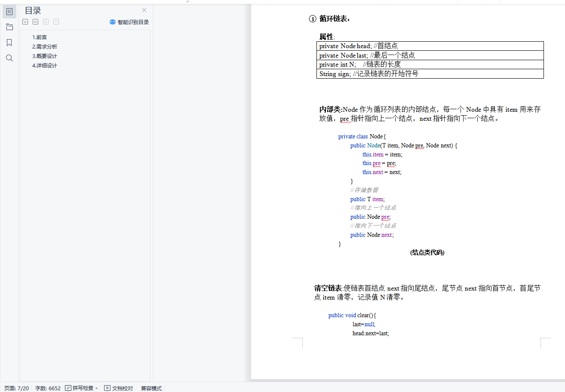This screenshot has height=392, width=565.
Task: Click code line 'public Node pre;'
Action: click(x=370, y=217)
